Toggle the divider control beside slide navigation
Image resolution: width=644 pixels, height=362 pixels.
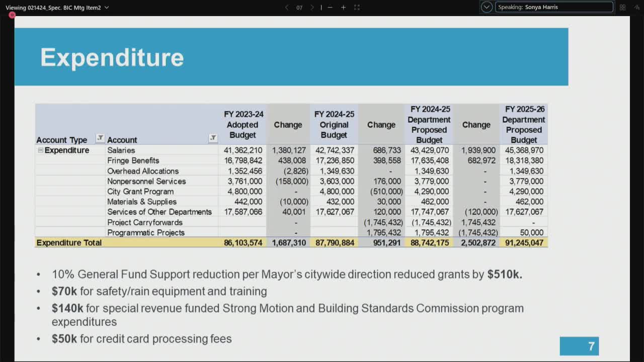(x=320, y=8)
